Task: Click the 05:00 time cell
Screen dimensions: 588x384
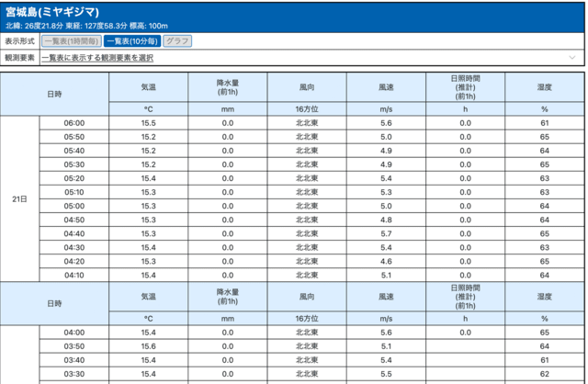Action: pyautogui.click(x=74, y=207)
